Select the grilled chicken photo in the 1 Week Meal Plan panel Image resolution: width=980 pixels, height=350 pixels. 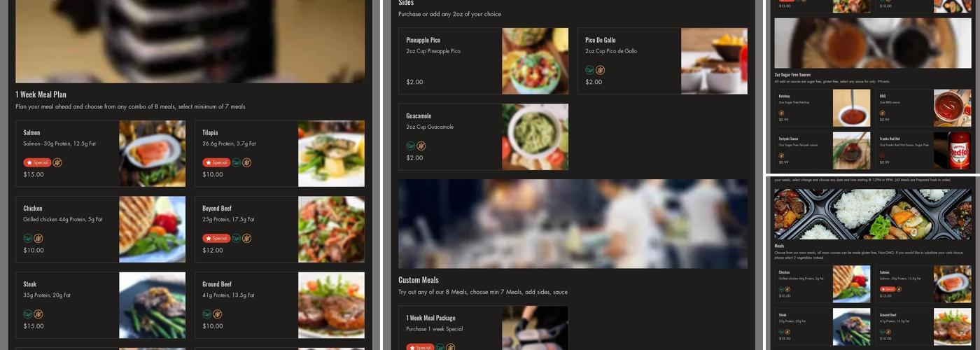[x=152, y=229]
